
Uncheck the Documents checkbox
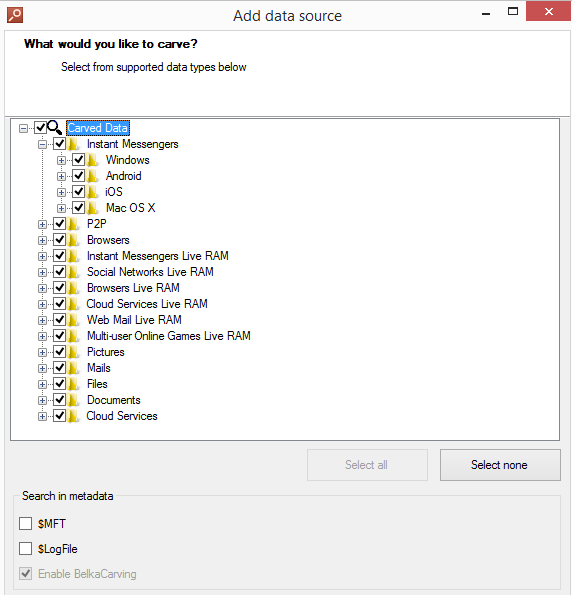60,399
